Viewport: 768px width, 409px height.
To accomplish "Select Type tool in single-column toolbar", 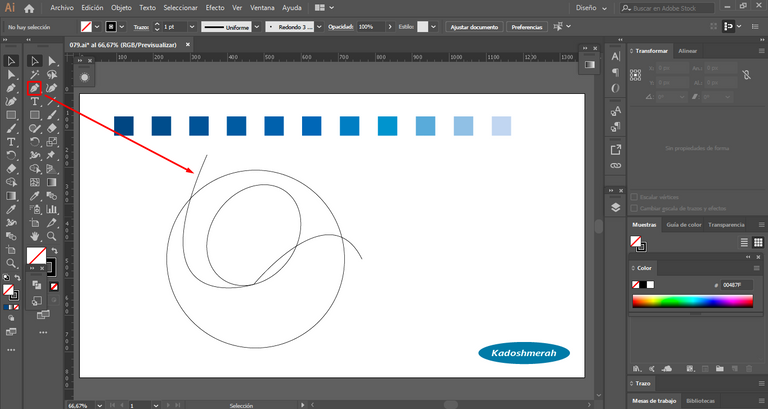I will pyautogui.click(x=11, y=142).
